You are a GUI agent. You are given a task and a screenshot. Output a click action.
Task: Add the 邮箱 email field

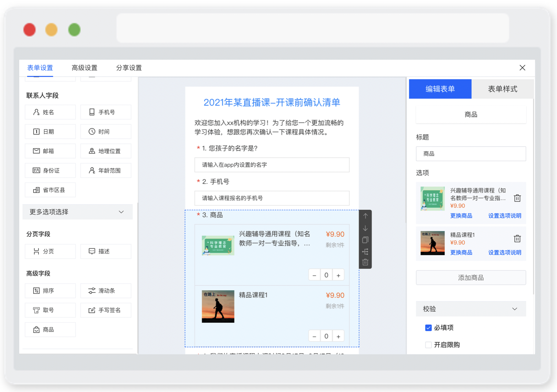pyautogui.click(x=50, y=151)
